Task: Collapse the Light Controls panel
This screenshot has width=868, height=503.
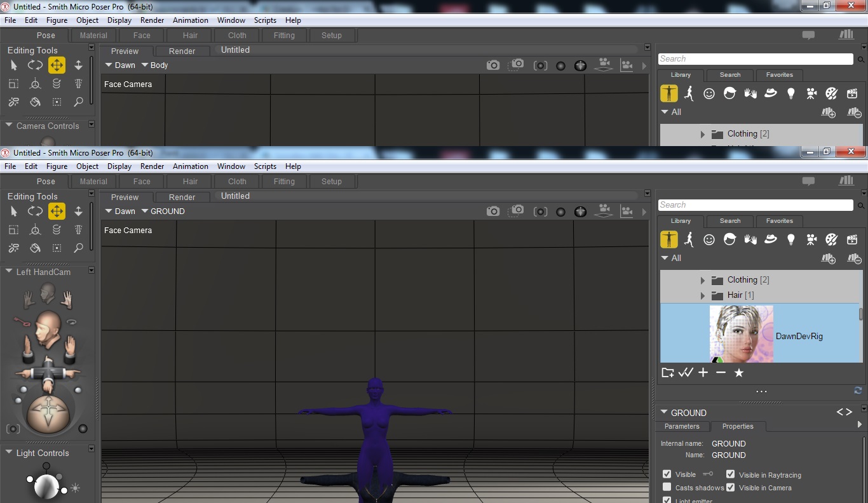Action: 9,453
